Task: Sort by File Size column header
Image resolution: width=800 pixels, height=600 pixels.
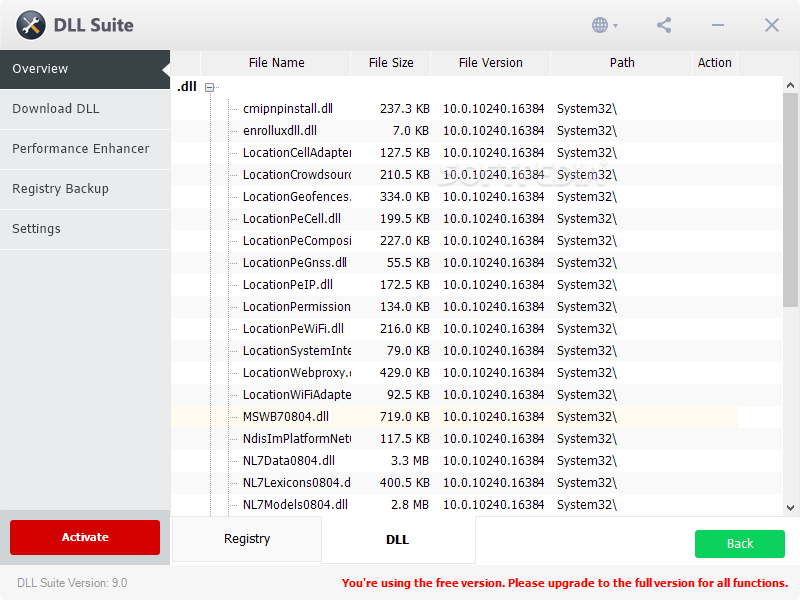Action: coord(391,63)
